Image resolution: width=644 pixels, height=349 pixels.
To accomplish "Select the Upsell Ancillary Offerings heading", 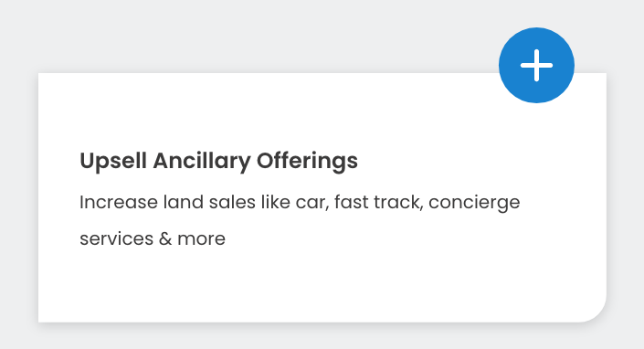I will pos(218,161).
